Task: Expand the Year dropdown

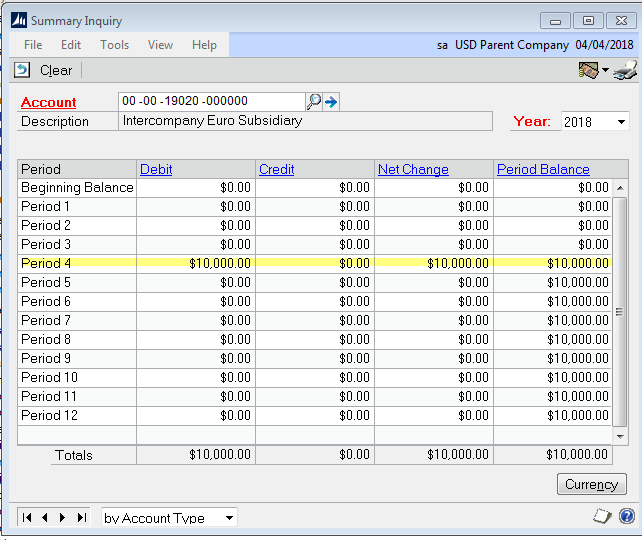Action: (x=621, y=122)
